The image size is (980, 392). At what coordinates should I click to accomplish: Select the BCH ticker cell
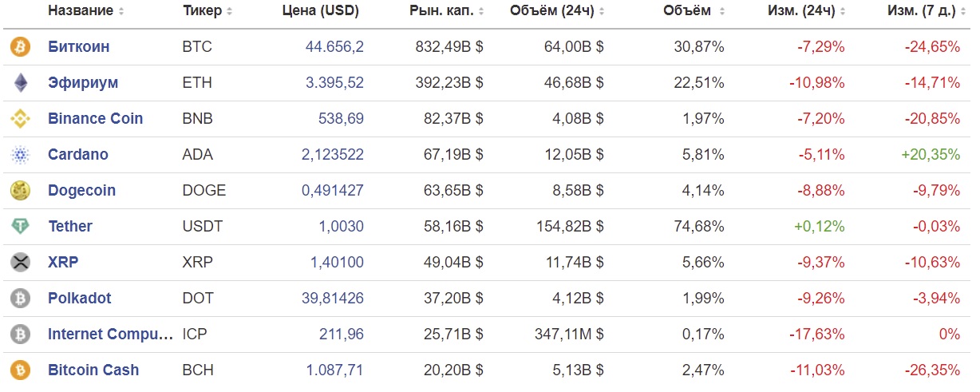click(x=197, y=370)
